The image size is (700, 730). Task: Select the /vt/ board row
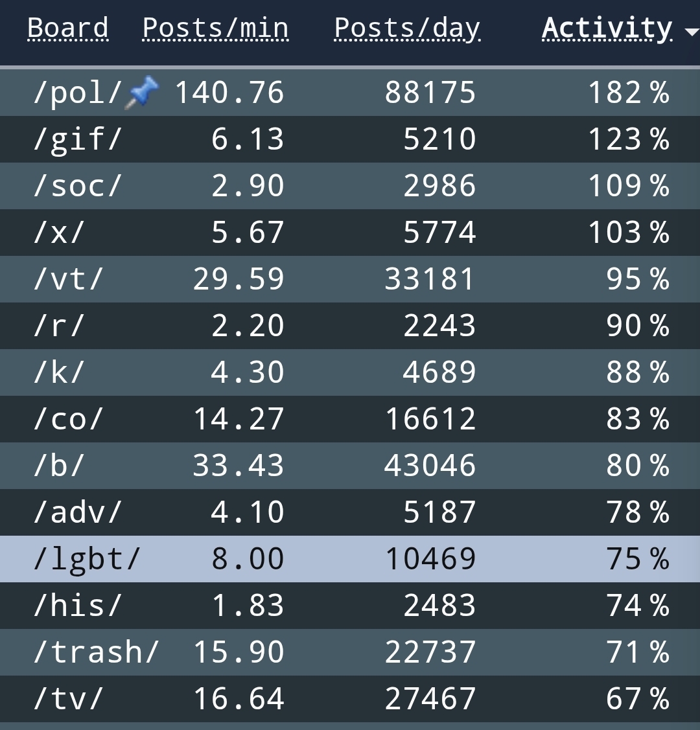coord(350,279)
